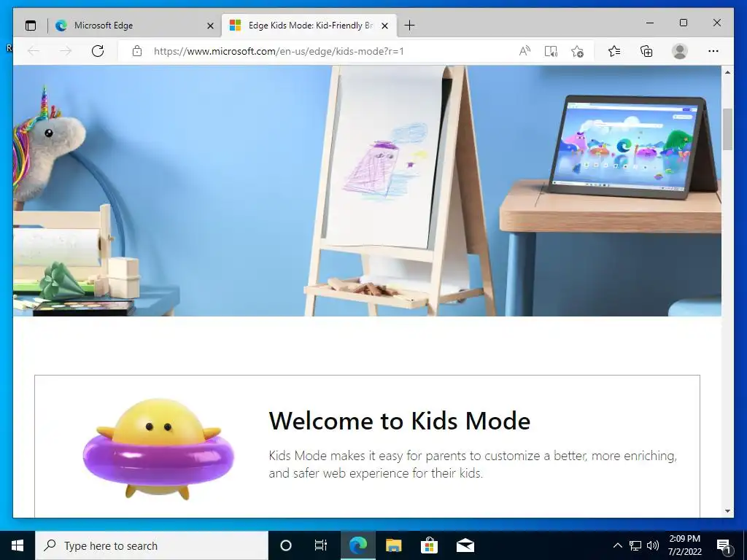747x560 pixels.
Task: Open the Favorites list
Action: coord(614,51)
